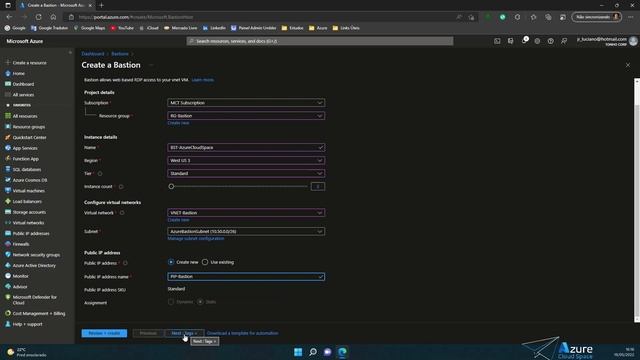Select the Create new radio option
Viewport: 640px width, 360px height.
point(171,262)
